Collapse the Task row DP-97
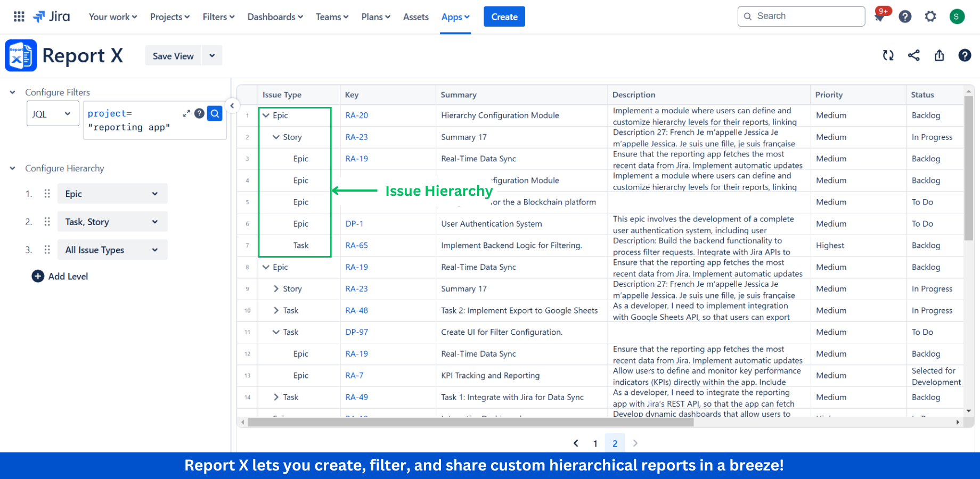980x479 pixels. point(276,332)
